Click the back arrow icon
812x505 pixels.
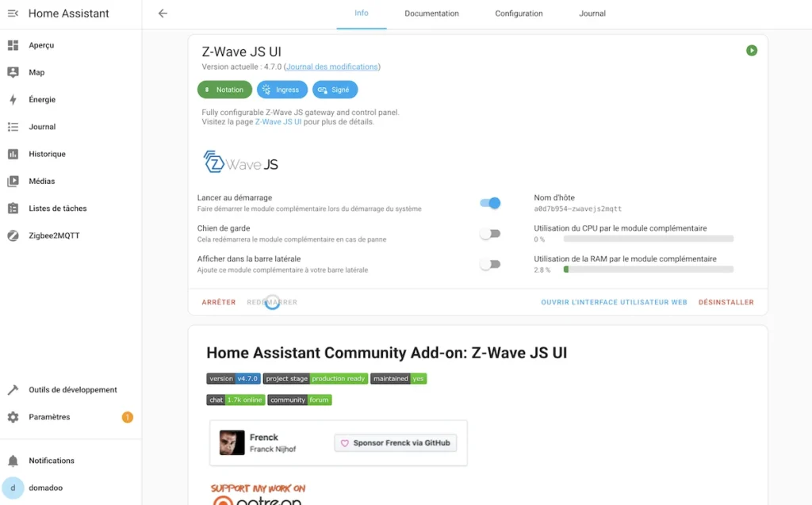point(163,13)
